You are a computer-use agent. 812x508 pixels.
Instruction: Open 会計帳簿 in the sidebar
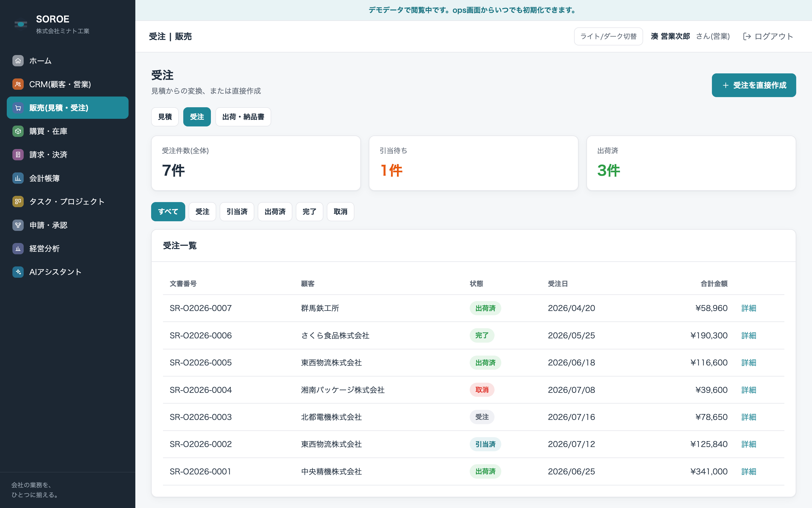67,178
